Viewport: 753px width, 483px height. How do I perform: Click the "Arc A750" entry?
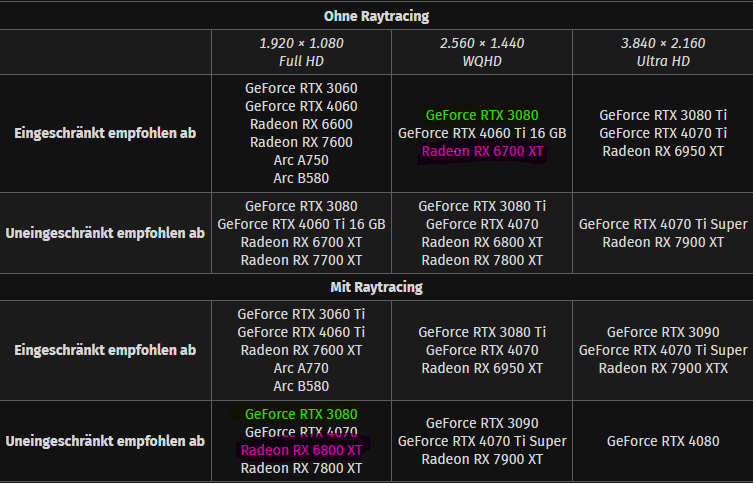(302, 160)
